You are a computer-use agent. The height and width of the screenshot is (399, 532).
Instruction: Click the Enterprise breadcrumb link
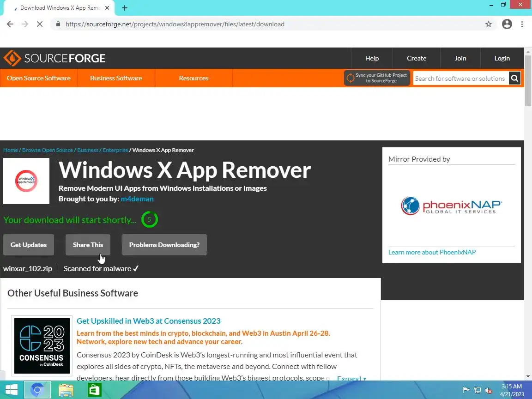pyautogui.click(x=115, y=150)
